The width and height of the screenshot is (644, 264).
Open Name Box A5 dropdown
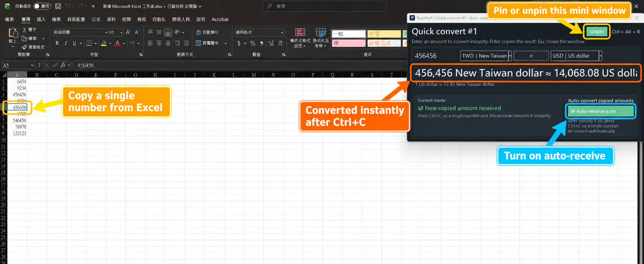coord(32,65)
